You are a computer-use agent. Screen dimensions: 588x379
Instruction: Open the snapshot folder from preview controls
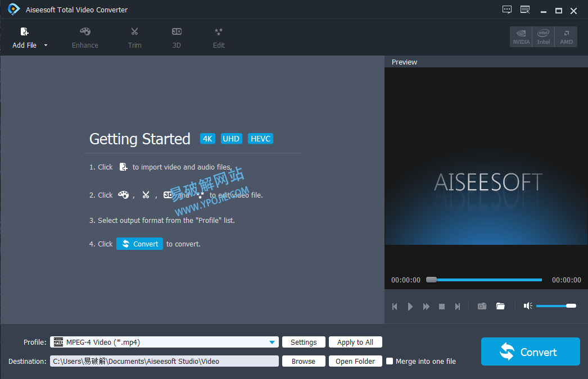501,306
